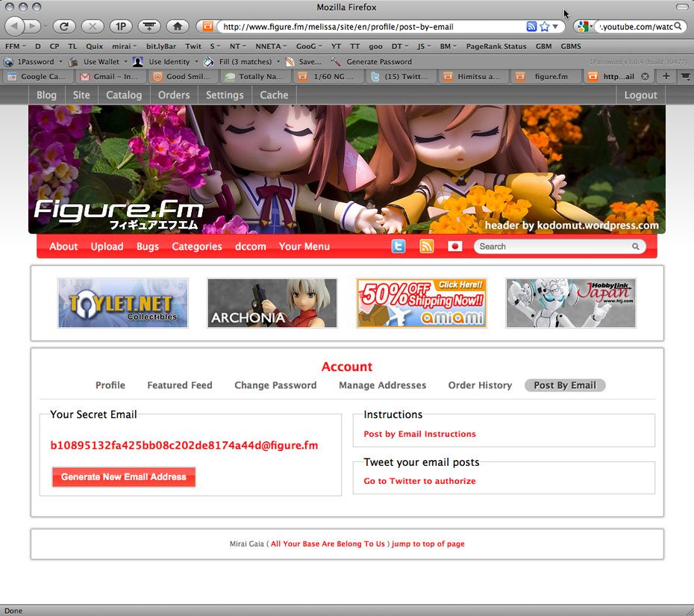Click the RSS feed icon in address bar
The width and height of the screenshot is (694, 616).
(x=531, y=27)
